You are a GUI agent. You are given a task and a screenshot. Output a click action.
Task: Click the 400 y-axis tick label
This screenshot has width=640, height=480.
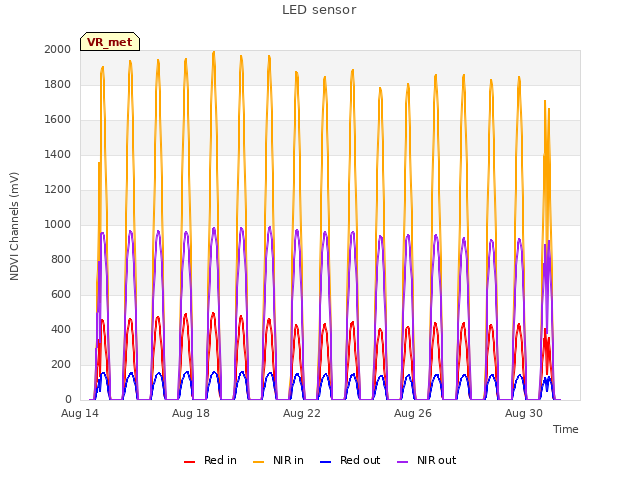61,329
